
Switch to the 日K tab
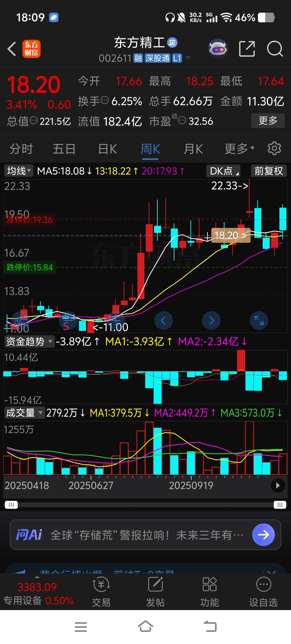[x=108, y=149]
